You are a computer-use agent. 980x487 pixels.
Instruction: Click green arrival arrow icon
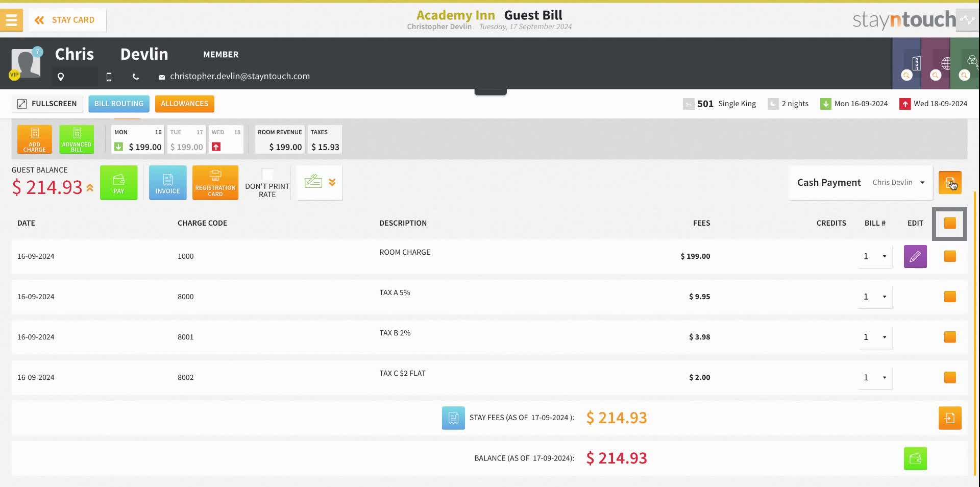pyautogui.click(x=825, y=104)
